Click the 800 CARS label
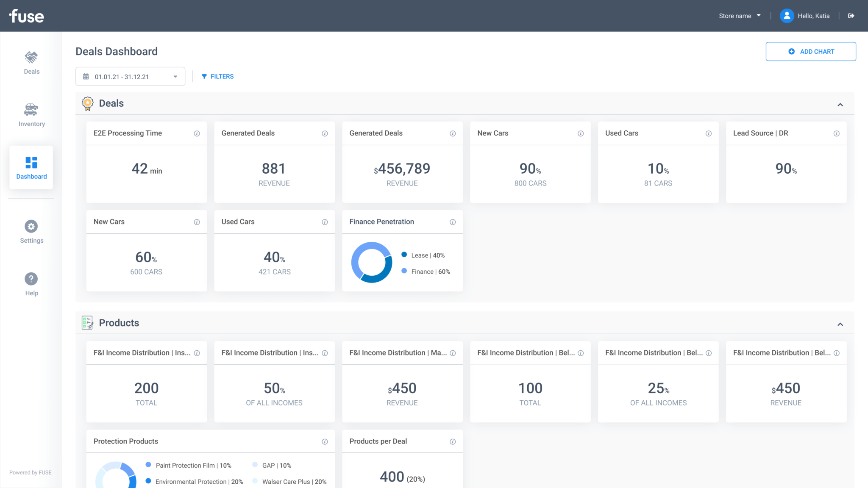This screenshot has width=868, height=488. pos(530,183)
